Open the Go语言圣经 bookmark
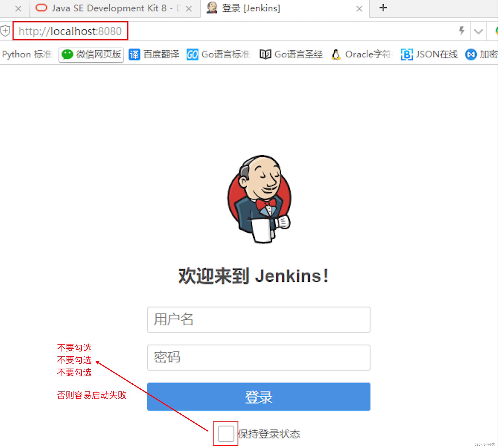This screenshot has height=448, width=498. click(291, 54)
